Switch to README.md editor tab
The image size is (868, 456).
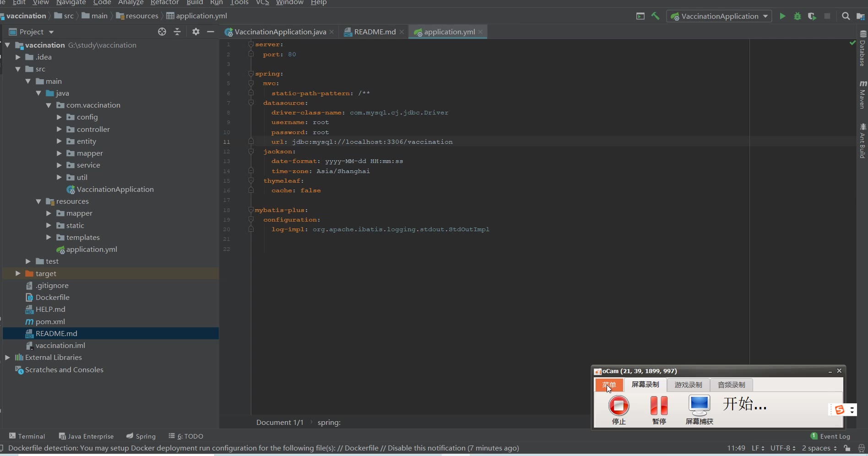click(x=374, y=32)
